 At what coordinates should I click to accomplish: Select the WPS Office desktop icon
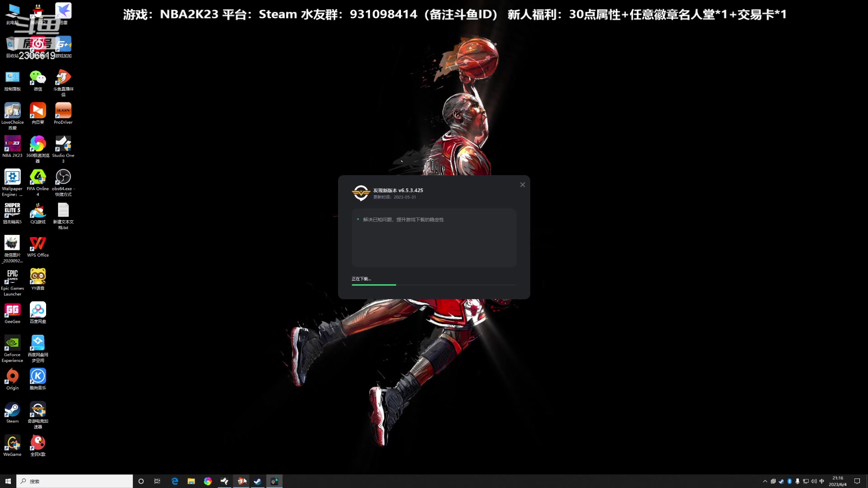pyautogui.click(x=38, y=247)
